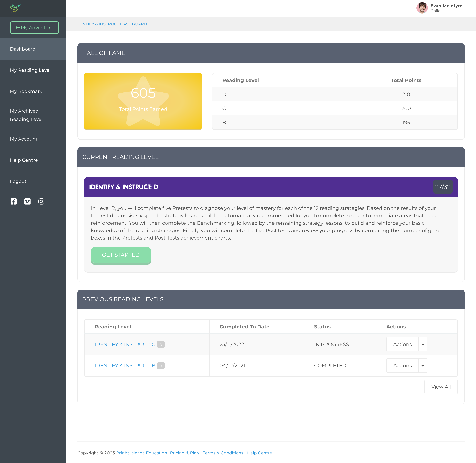Click the My Adventure back button
The width and height of the screenshot is (476, 463).
coord(34,27)
